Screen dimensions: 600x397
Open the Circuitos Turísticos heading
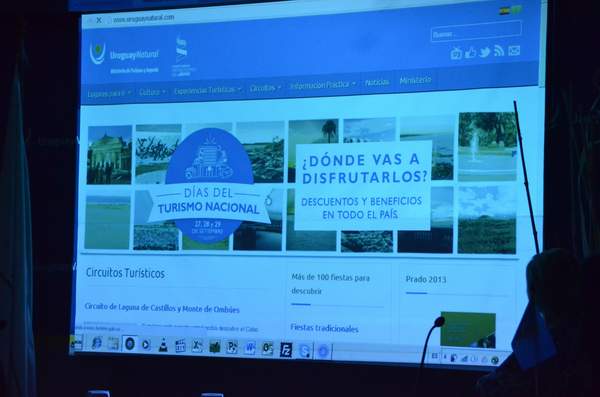coord(126,273)
